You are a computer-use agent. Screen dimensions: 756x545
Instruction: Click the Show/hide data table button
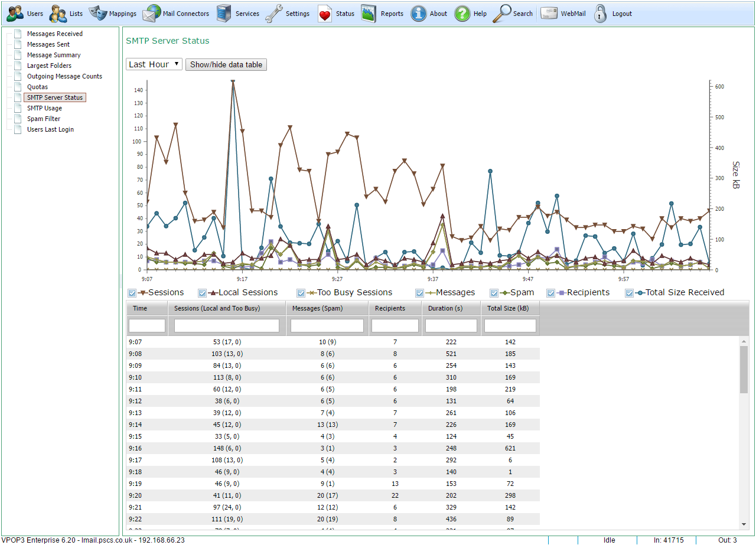tap(226, 65)
